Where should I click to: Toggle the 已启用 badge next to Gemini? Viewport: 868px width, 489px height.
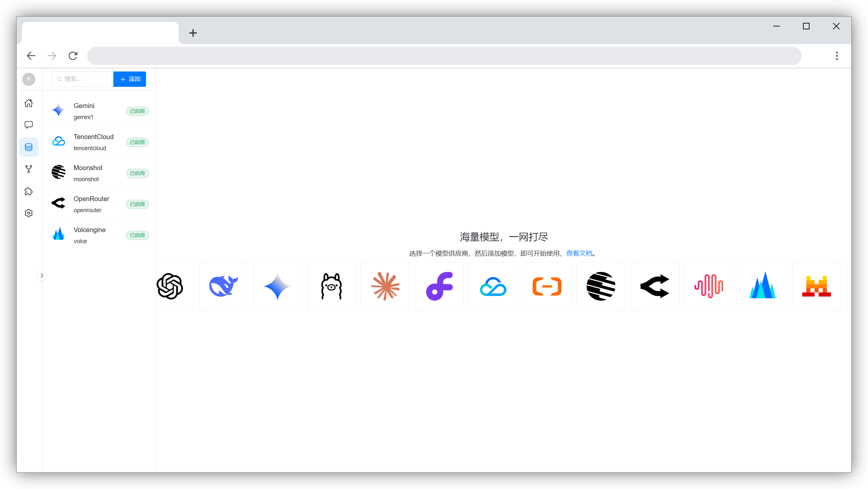point(137,111)
